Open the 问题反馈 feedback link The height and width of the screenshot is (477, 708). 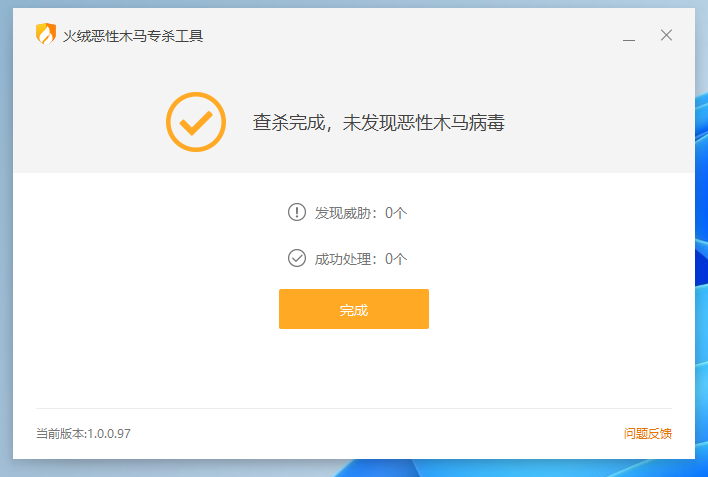tap(647, 434)
